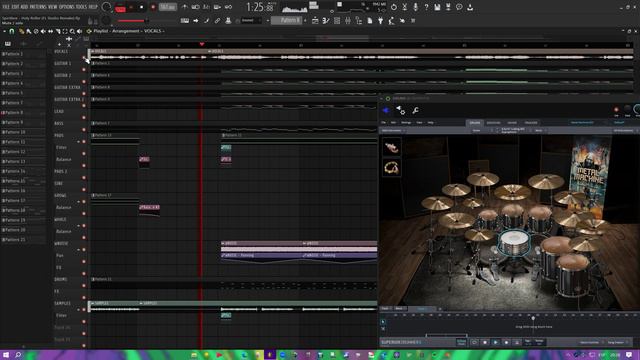The image size is (640, 360).
Task: Switch to the Tracker tab in Superior Drummer
Action: coord(531,122)
